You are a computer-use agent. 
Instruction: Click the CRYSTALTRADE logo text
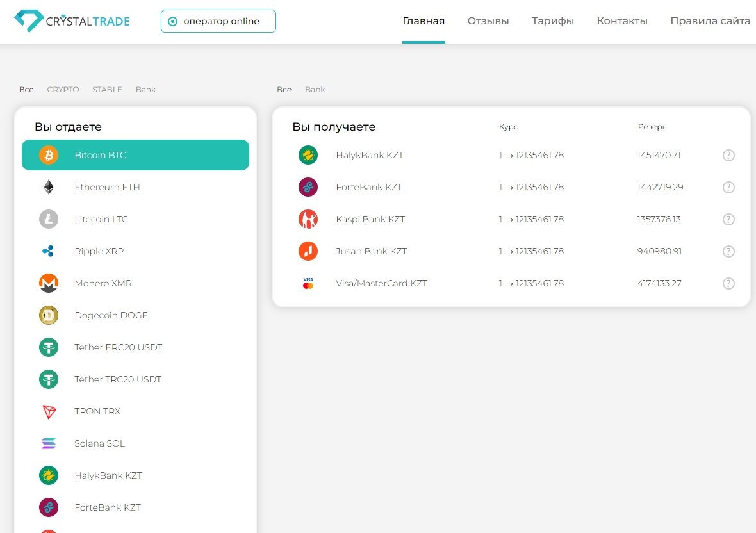click(x=88, y=22)
